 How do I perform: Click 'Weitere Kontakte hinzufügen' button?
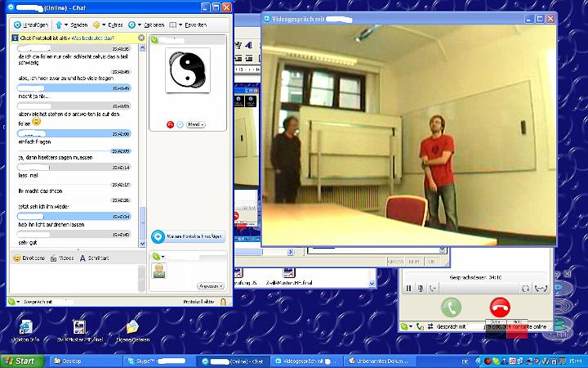coord(188,236)
